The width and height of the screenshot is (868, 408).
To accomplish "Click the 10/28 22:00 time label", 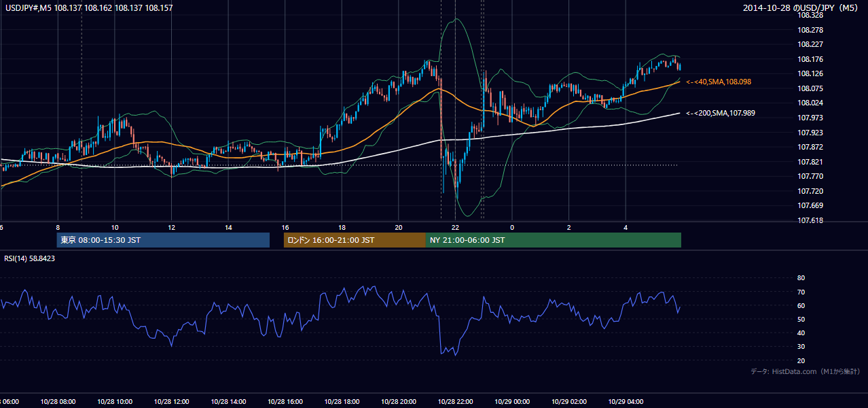I will coord(455,401).
